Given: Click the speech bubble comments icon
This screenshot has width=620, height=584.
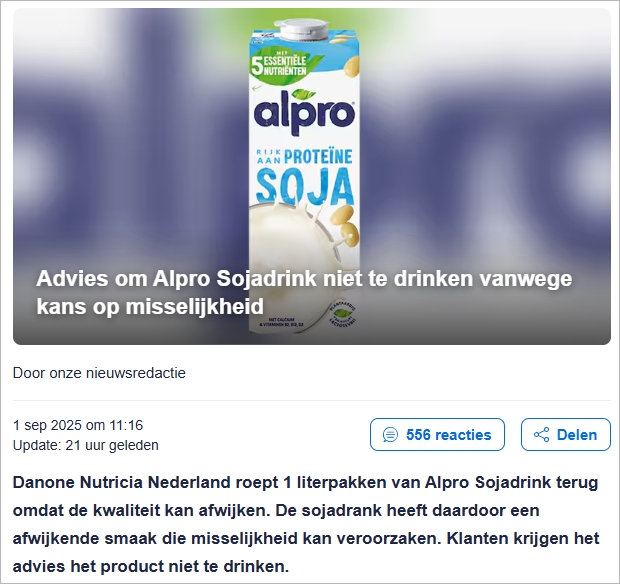Looking at the screenshot, I should pos(390,435).
